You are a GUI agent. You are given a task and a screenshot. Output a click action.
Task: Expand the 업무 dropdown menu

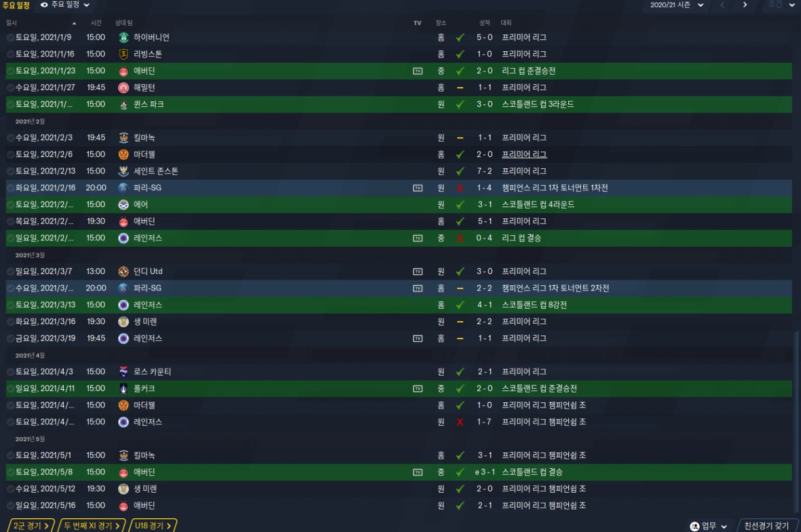click(709, 526)
